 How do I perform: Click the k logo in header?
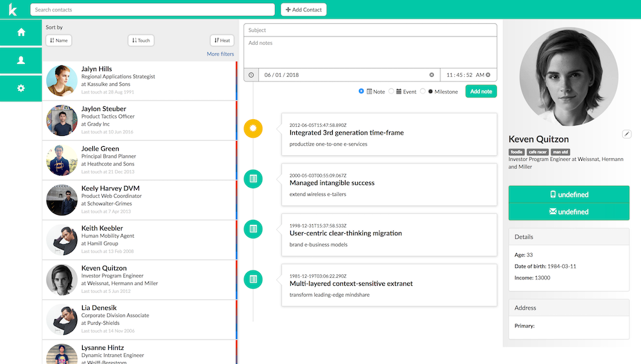pyautogui.click(x=13, y=10)
